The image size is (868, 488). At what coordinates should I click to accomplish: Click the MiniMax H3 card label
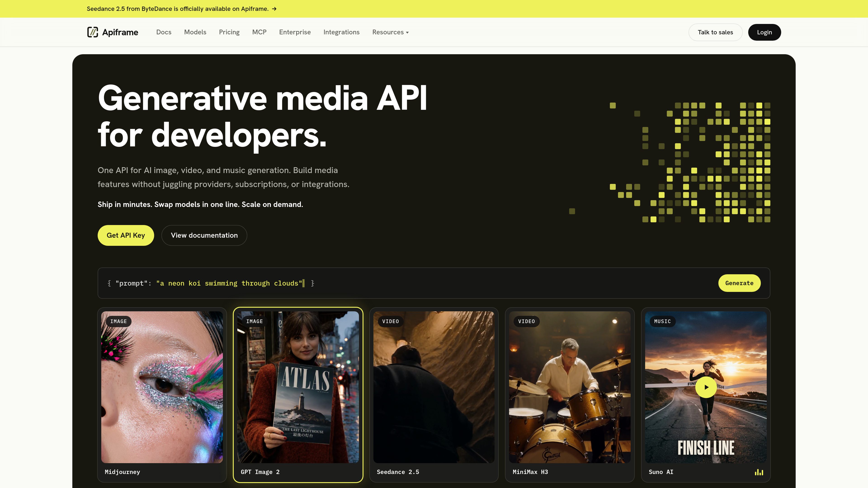pos(530,472)
